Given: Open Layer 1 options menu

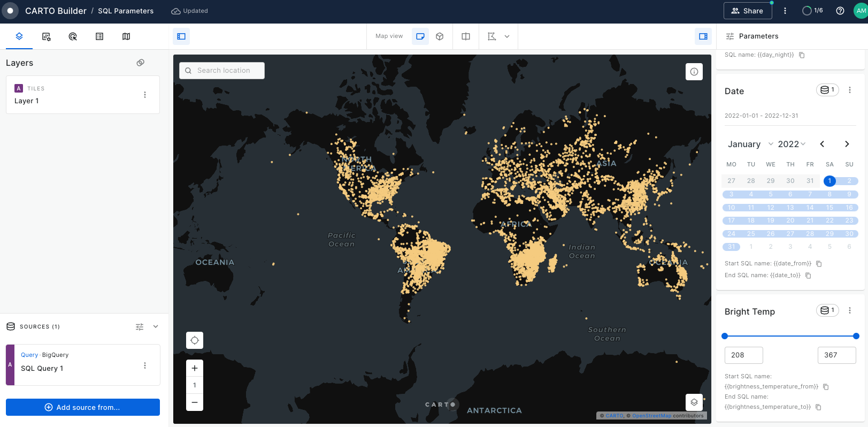Looking at the screenshot, I should 145,95.
